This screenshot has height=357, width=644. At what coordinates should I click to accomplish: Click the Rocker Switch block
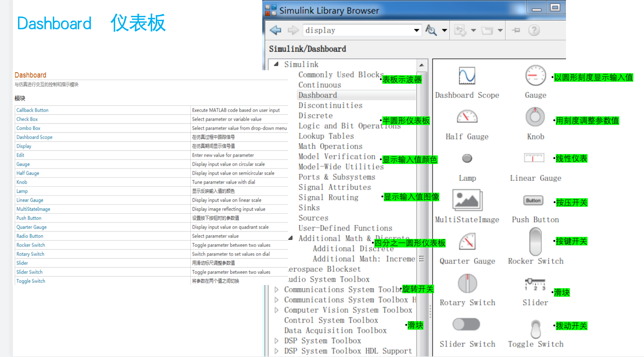(535, 241)
